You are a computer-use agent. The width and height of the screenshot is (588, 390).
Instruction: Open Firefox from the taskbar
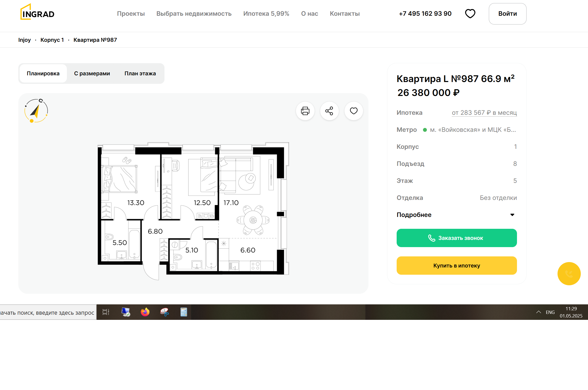(x=145, y=312)
